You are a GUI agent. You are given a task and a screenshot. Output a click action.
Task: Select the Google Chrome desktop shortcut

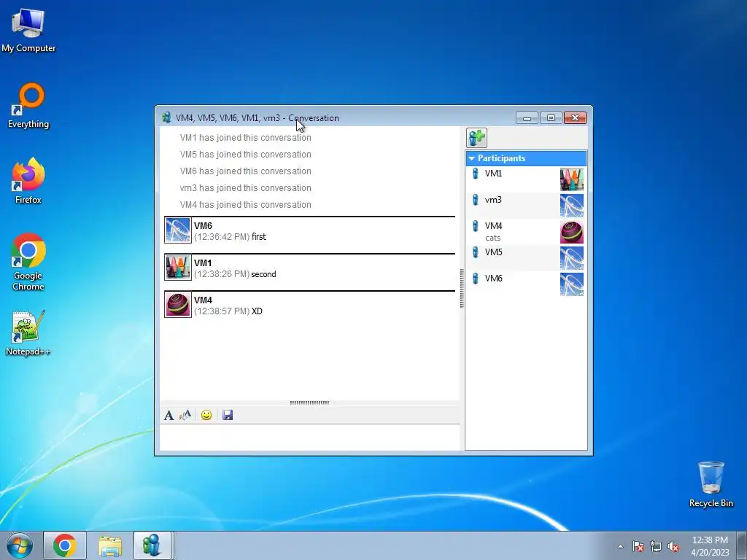coord(28,262)
